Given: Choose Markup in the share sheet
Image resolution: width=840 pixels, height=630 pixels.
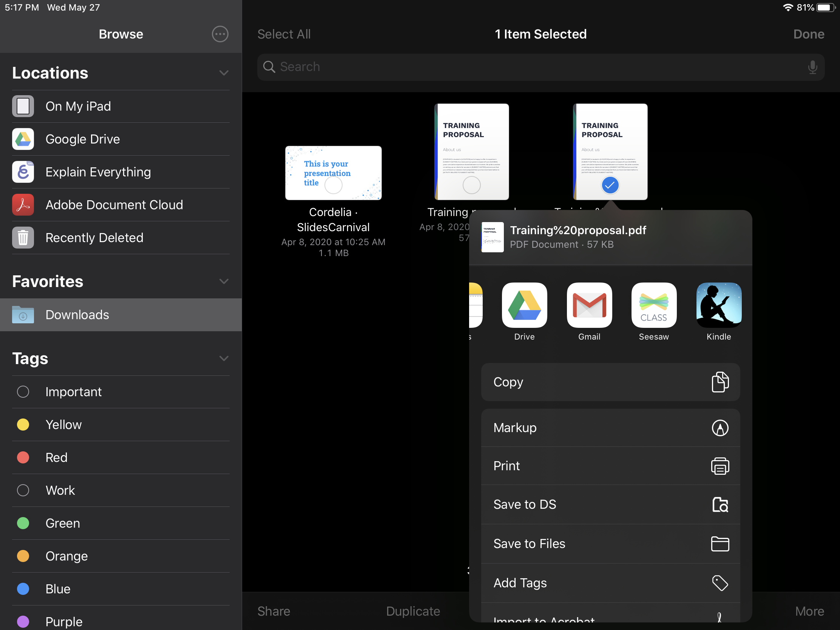Looking at the screenshot, I should [x=610, y=428].
